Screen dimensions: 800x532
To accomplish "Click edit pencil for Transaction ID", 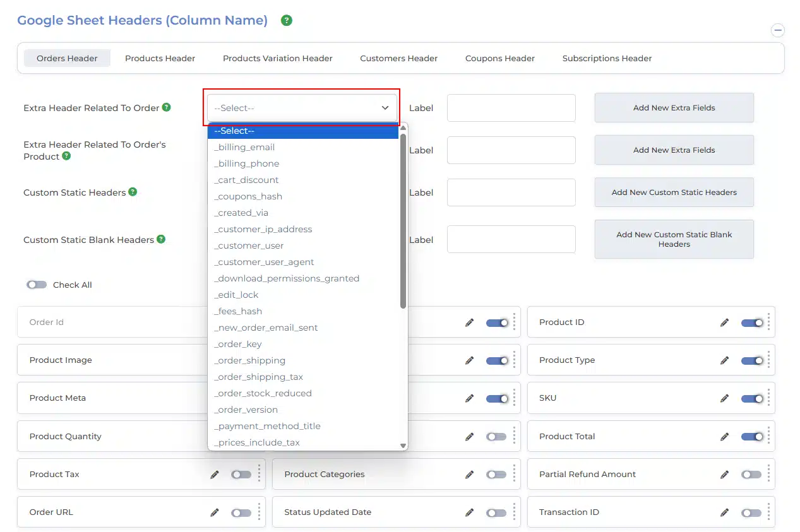I will click(x=725, y=512).
